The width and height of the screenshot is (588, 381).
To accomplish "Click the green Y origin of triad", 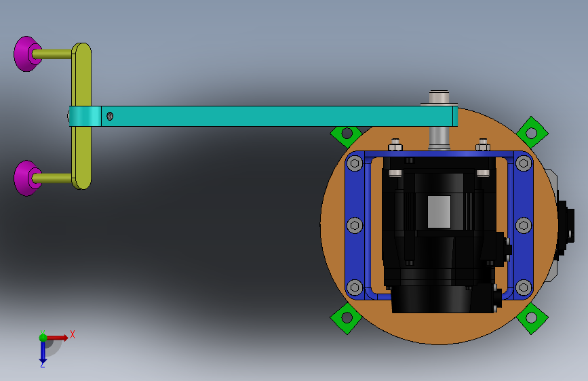I will (x=43, y=337).
